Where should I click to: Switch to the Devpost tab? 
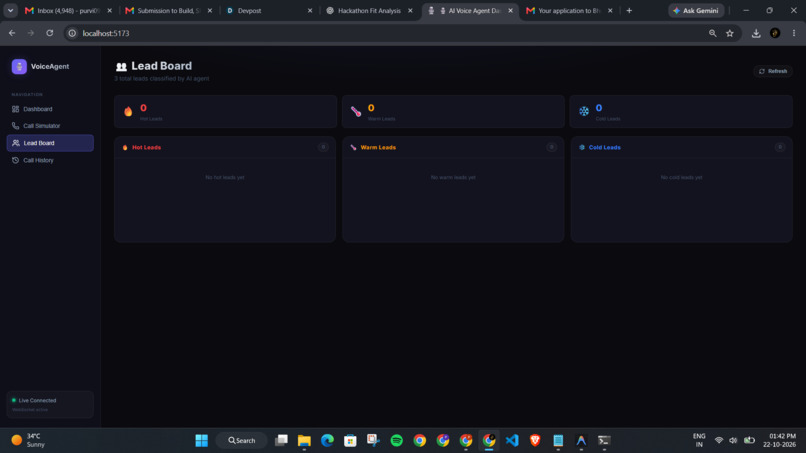tap(269, 11)
